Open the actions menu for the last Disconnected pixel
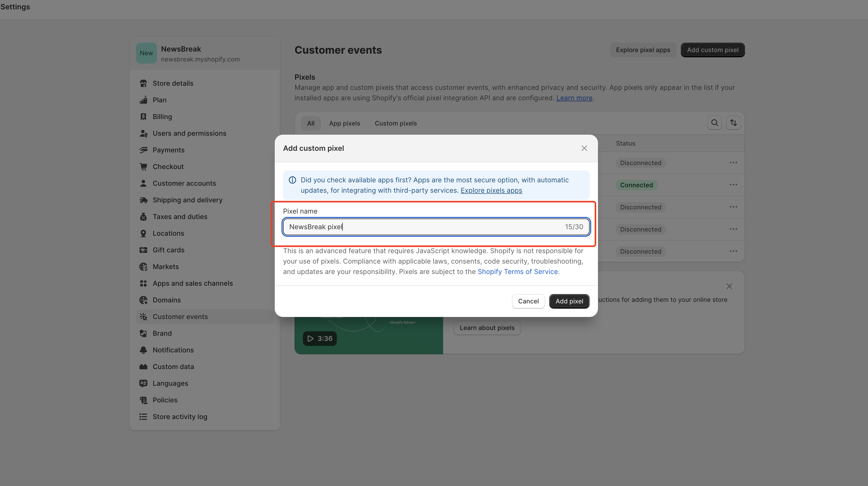Image resolution: width=868 pixels, height=486 pixels. click(x=733, y=251)
